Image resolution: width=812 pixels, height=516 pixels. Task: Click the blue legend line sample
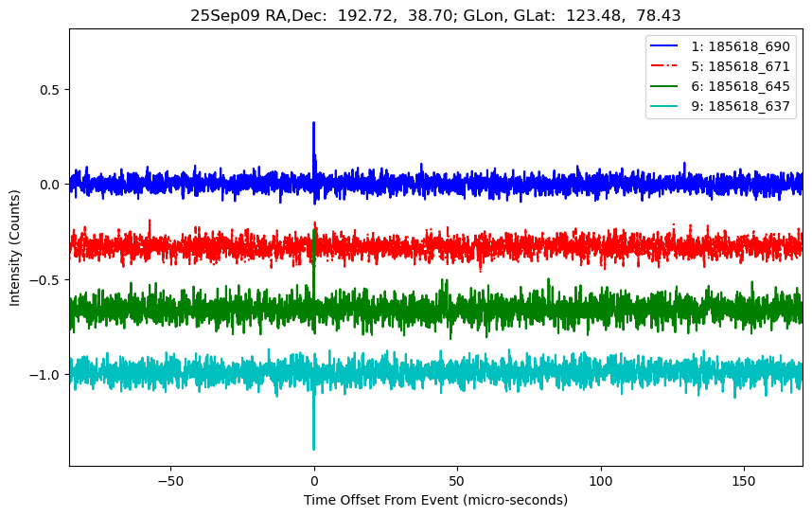pyautogui.click(x=664, y=46)
